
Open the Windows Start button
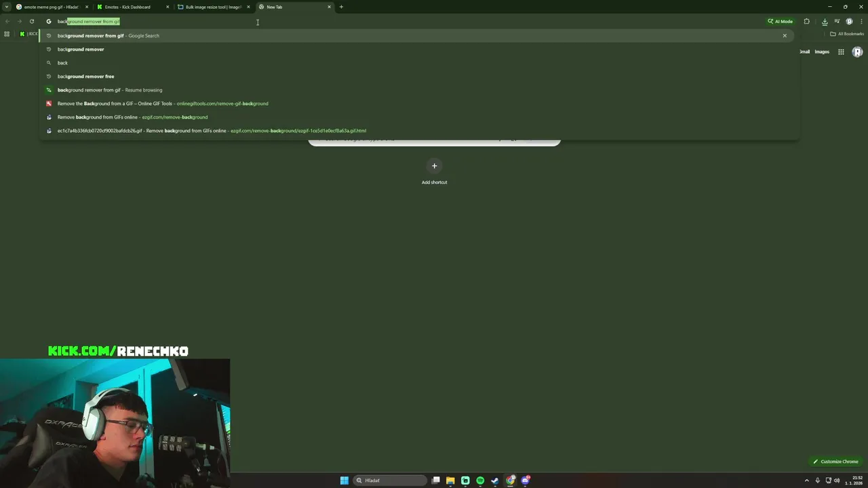[344, 481]
